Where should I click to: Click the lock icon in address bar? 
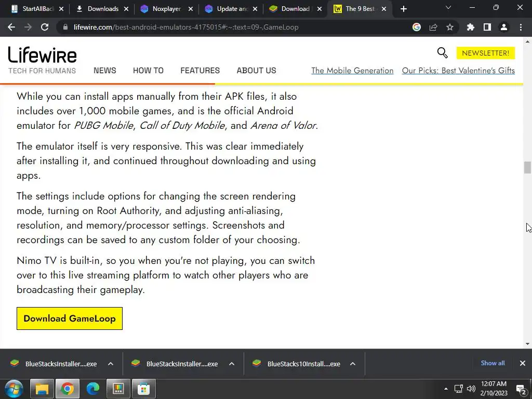click(65, 27)
